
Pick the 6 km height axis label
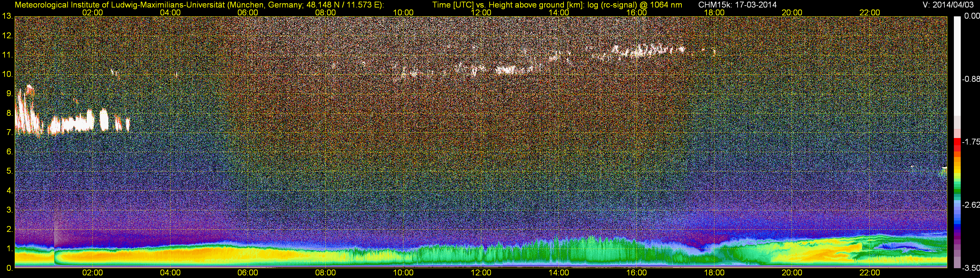pyautogui.click(x=9, y=152)
